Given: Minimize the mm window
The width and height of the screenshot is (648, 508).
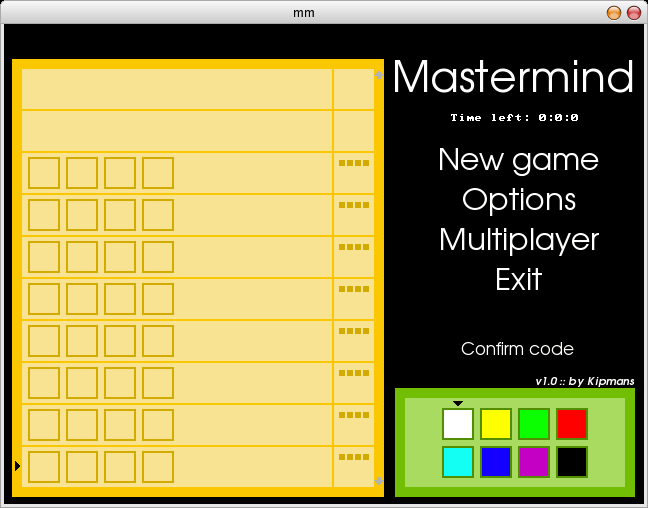Looking at the screenshot, I should click(614, 13).
